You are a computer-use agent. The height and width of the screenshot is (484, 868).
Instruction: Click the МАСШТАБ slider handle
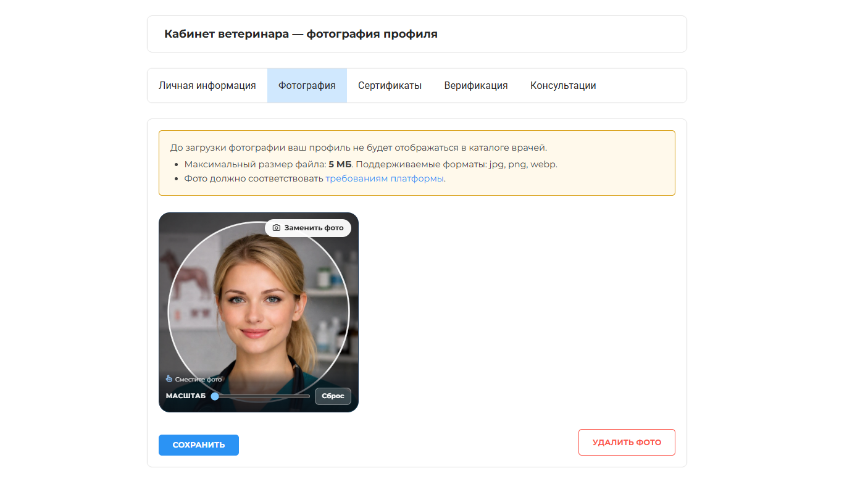click(x=215, y=396)
